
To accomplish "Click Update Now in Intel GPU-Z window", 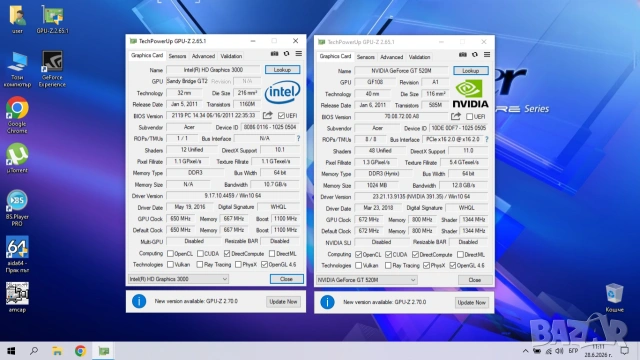I will tap(283, 302).
